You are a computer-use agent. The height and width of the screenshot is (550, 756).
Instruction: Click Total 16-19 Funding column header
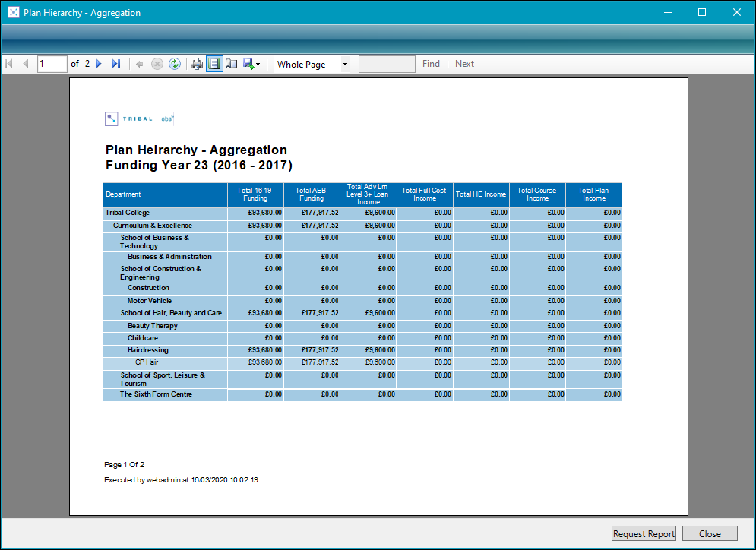click(255, 194)
